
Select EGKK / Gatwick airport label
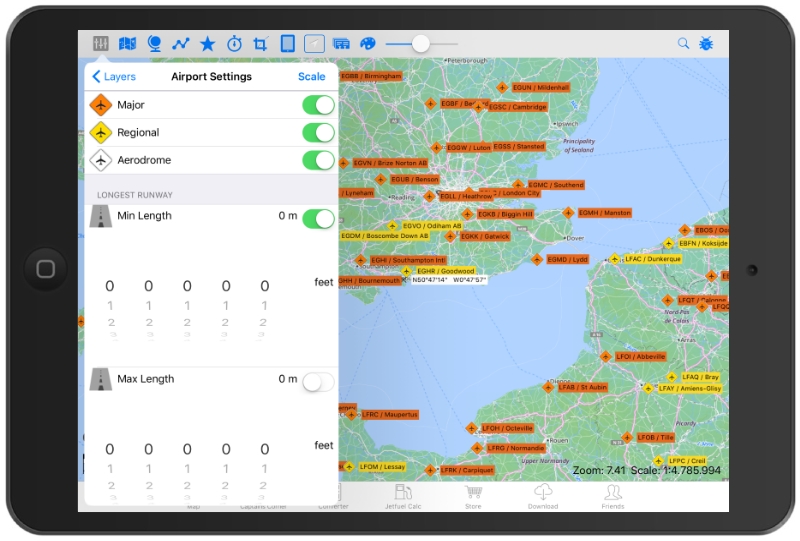pos(485,236)
